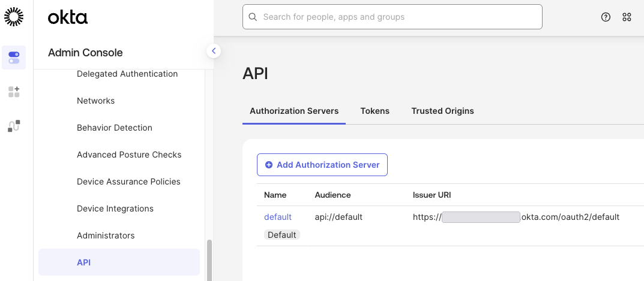Switch to the Tokens tab
This screenshot has height=281, width=644.
point(375,111)
